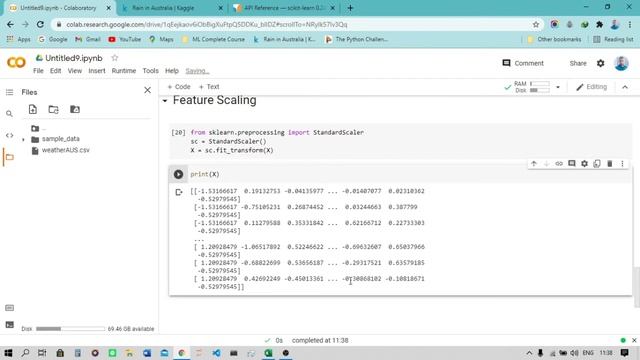Open the Runtime menu
The width and height of the screenshot is (640, 360).
click(x=124, y=71)
